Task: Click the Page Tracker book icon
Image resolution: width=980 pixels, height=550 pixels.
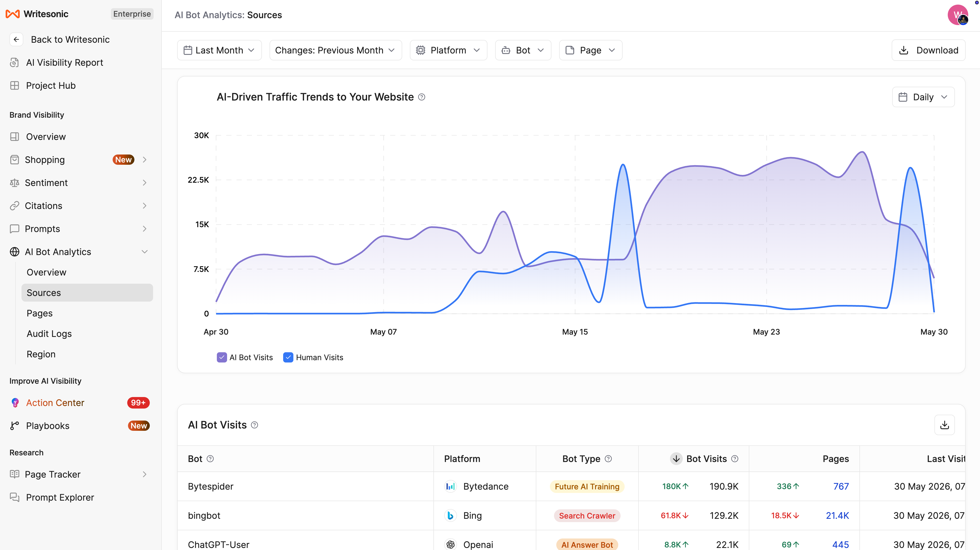Action: coord(14,474)
